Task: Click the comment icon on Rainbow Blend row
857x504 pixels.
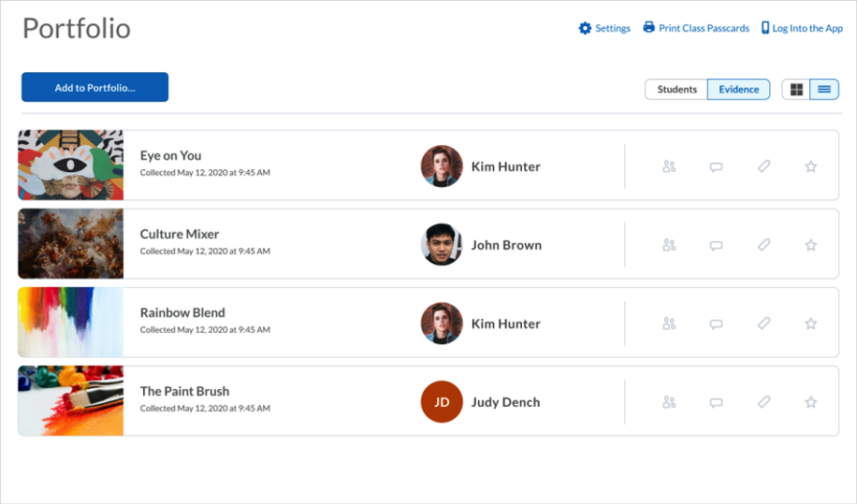Action: (x=716, y=324)
